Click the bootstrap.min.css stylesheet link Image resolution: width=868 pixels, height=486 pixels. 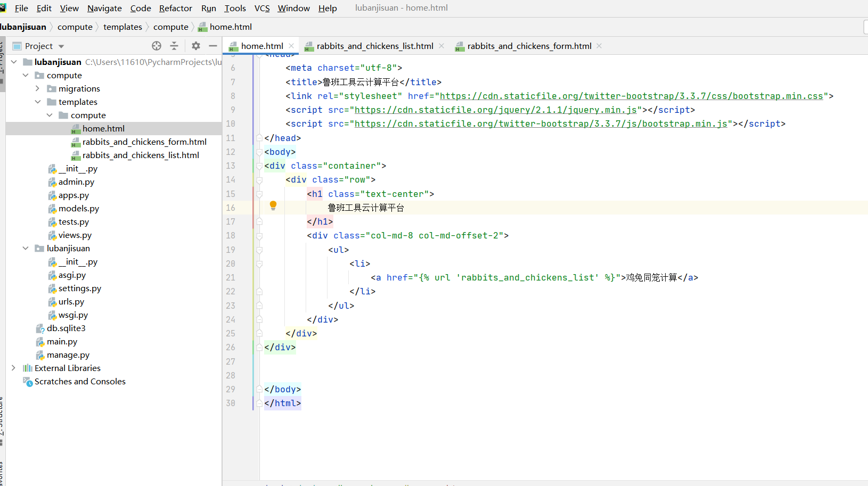point(631,96)
